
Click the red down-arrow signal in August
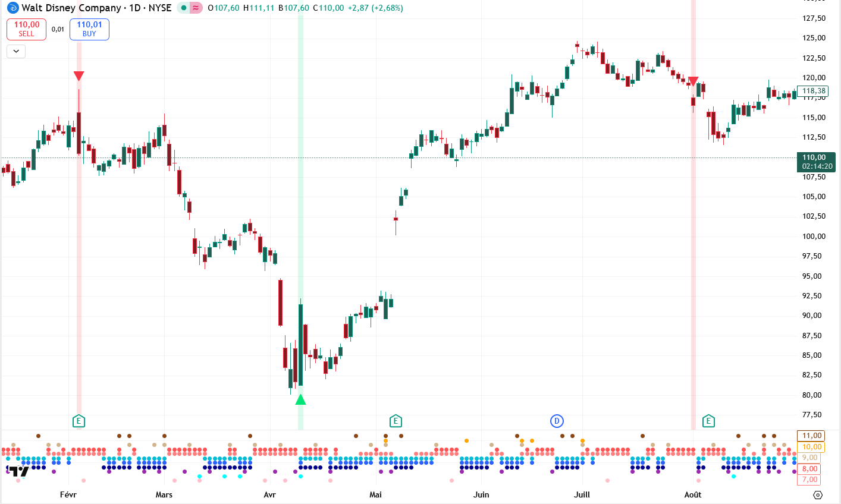click(x=693, y=81)
